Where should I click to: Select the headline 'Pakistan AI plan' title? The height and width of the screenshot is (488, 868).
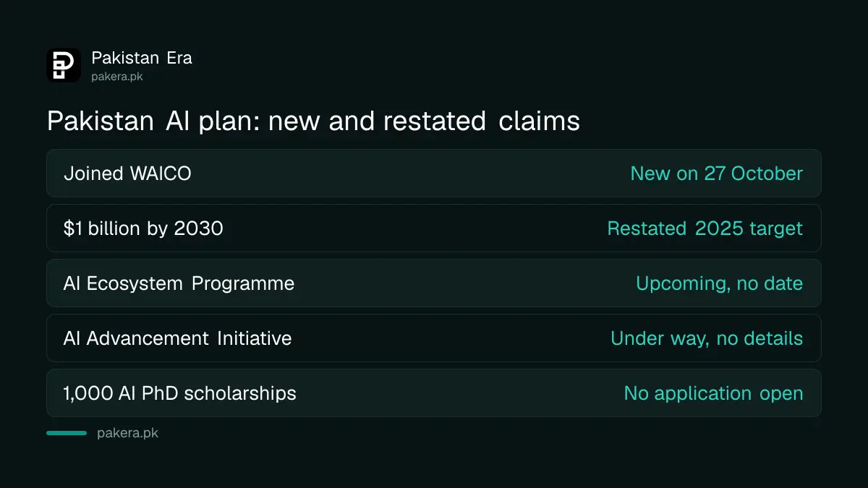313,121
